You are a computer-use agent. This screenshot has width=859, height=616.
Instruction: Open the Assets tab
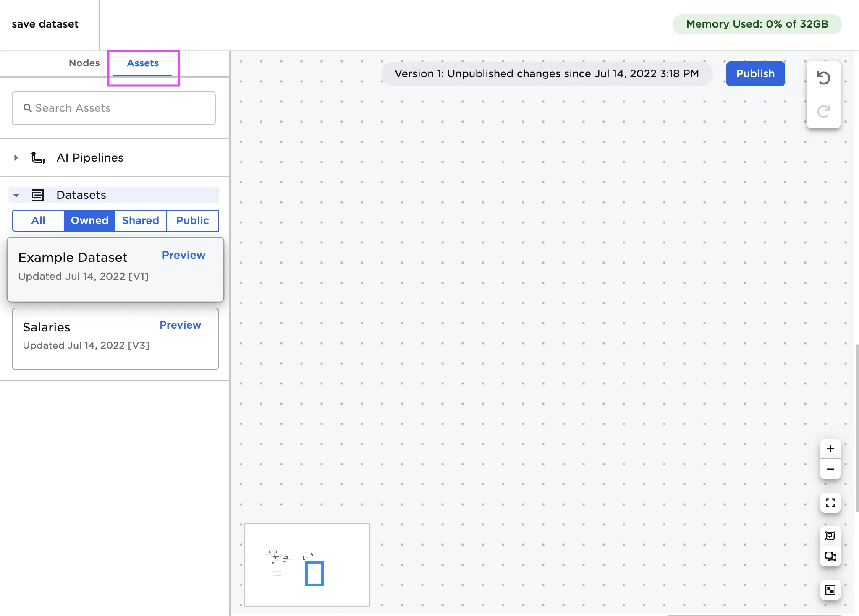(x=143, y=63)
